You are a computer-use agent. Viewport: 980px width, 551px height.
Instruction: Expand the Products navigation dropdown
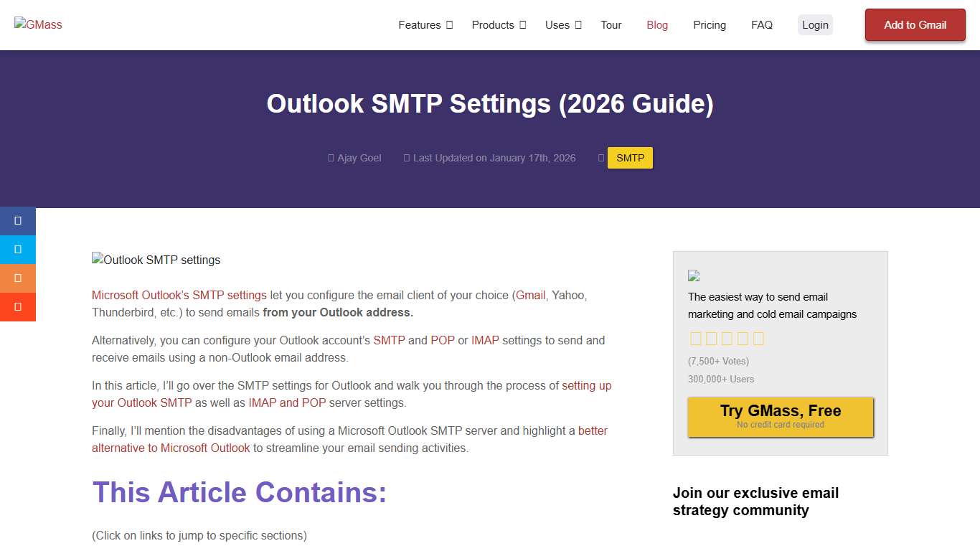498,24
